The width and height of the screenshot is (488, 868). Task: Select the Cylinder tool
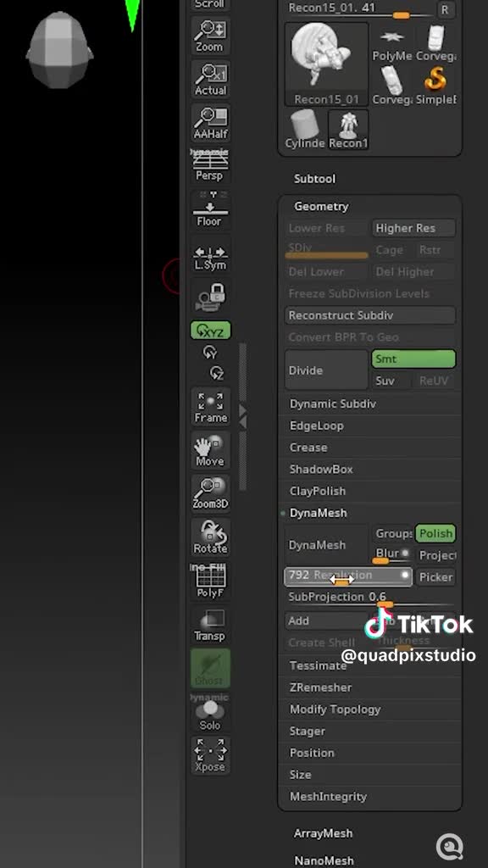(305, 130)
